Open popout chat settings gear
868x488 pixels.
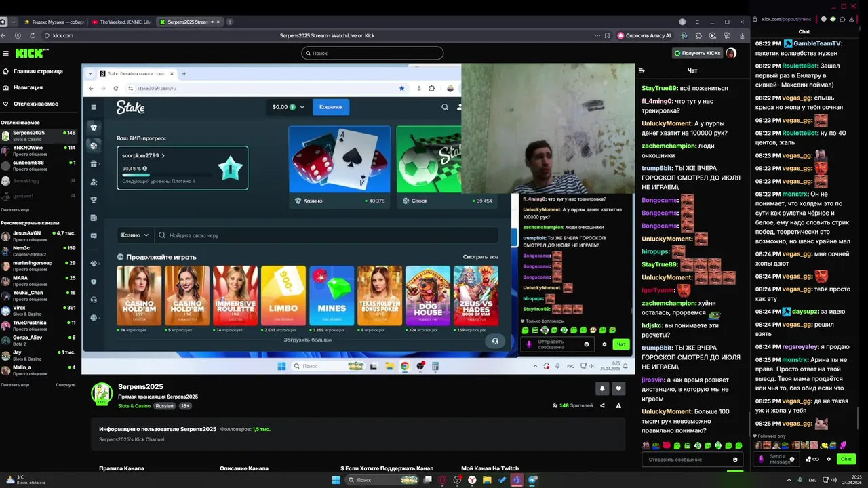tap(829, 459)
